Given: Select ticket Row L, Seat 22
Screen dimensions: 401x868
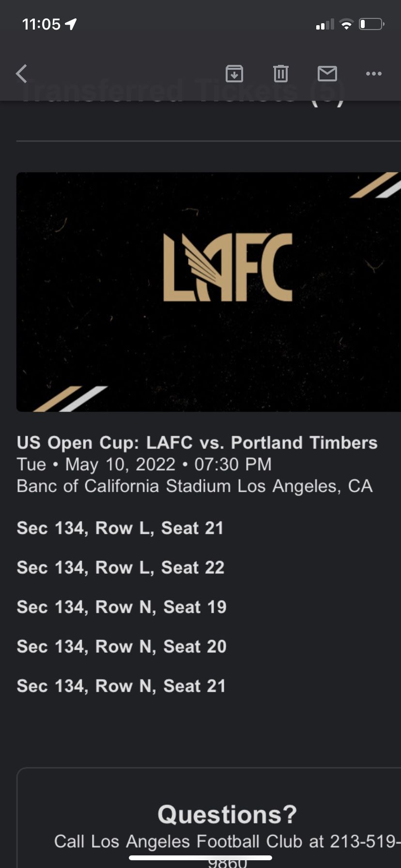Looking at the screenshot, I should (120, 567).
